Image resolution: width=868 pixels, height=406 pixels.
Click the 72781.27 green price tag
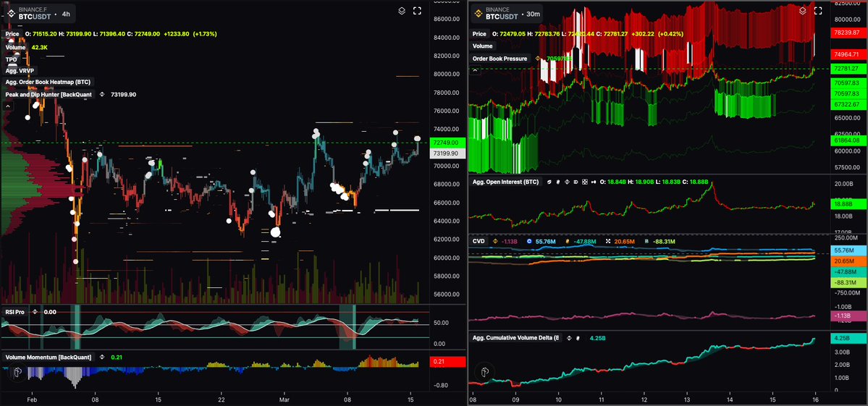(x=848, y=69)
